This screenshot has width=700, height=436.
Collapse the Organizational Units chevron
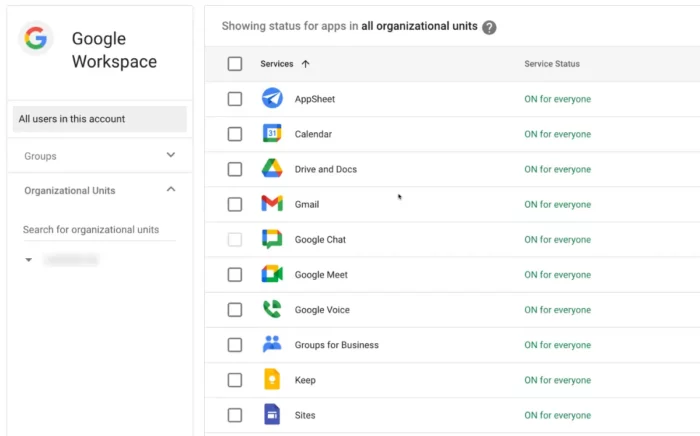click(x=171, y=190)
